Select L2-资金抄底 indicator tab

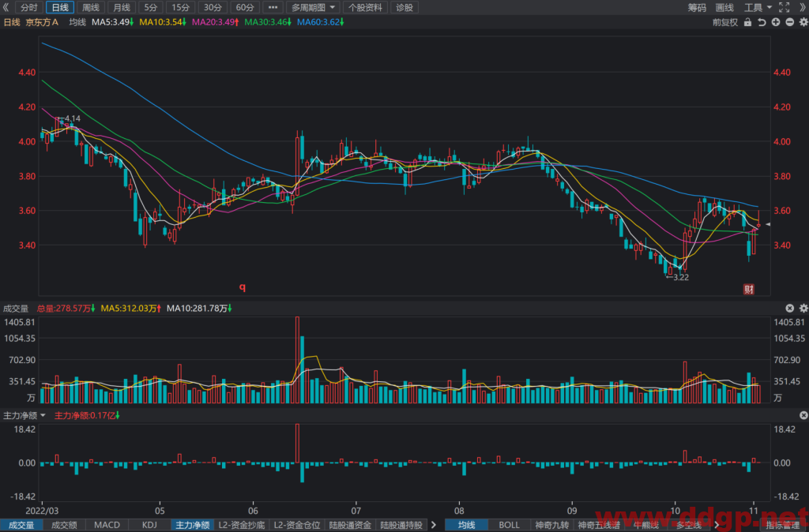(x=242, y=525)
